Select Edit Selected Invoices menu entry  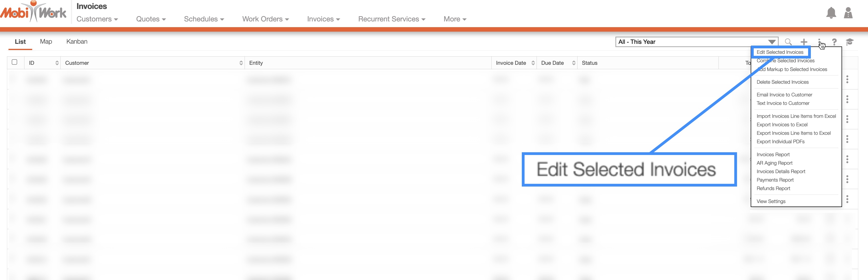pyautogui.click(x=780, y=52)
